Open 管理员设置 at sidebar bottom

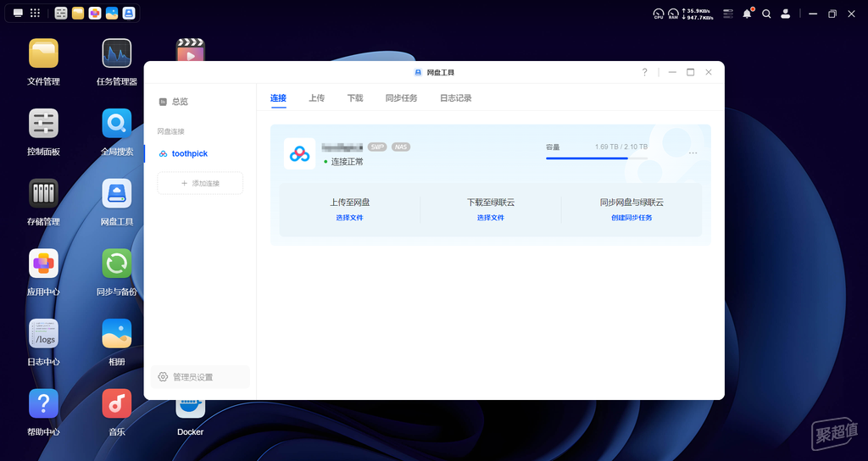point(200,377)
